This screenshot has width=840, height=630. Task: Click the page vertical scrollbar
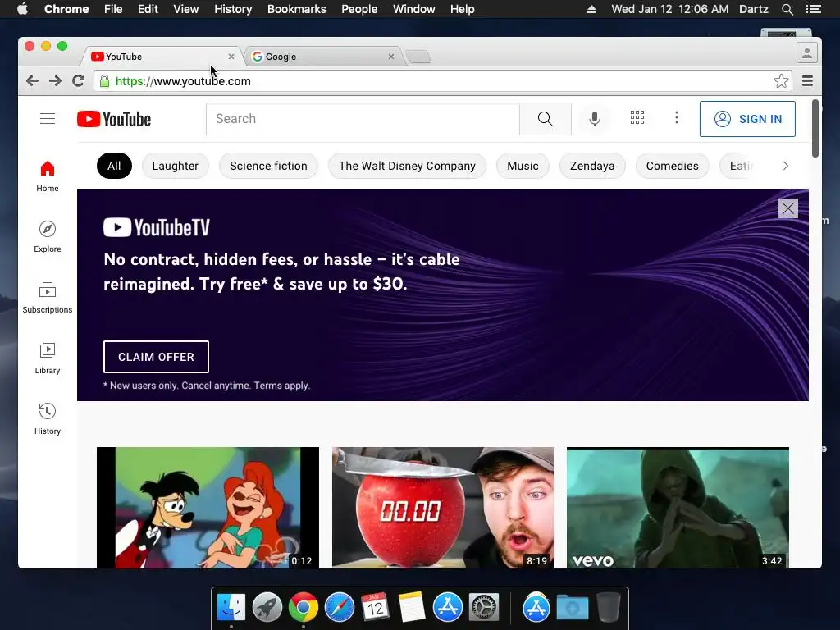pyautogui.click(x=815, y=129)
